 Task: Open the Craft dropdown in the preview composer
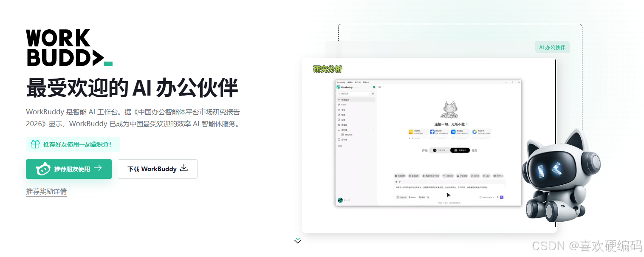[x=401, y=198]
